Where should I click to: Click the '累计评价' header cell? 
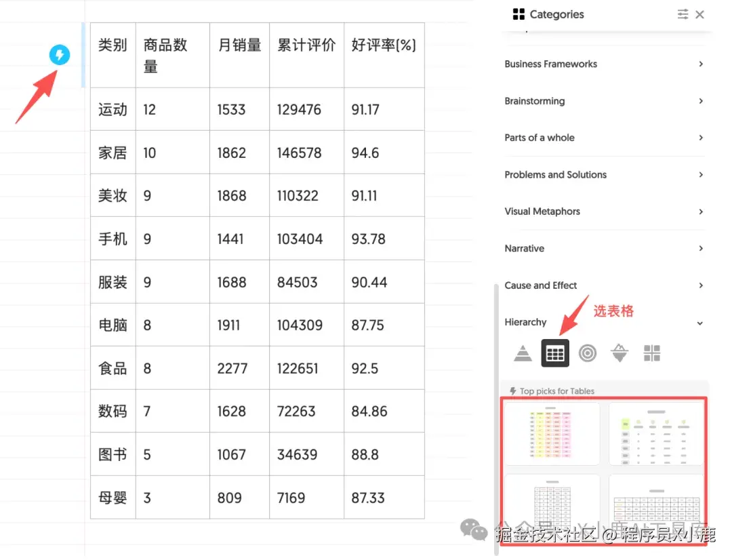tap(307, 55)
